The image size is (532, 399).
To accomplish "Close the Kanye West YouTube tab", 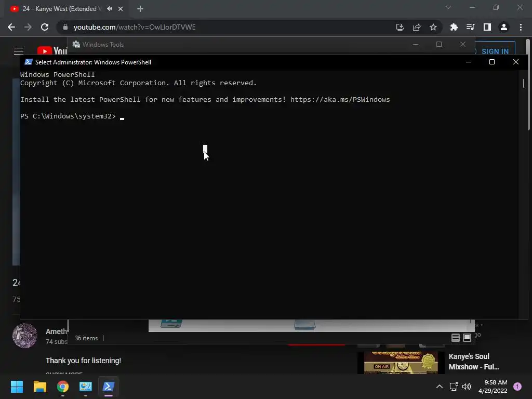I will click(x=121, y=9).
